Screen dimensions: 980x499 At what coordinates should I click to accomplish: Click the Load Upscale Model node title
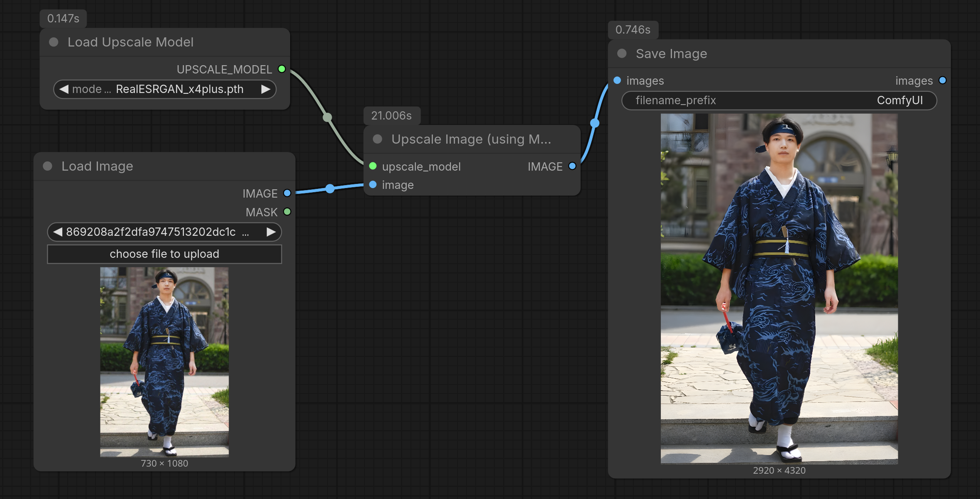click(x=130, y=42)
